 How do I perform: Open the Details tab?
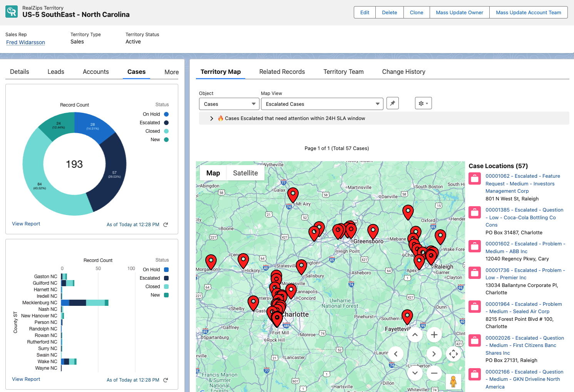[x=20, y=72]
